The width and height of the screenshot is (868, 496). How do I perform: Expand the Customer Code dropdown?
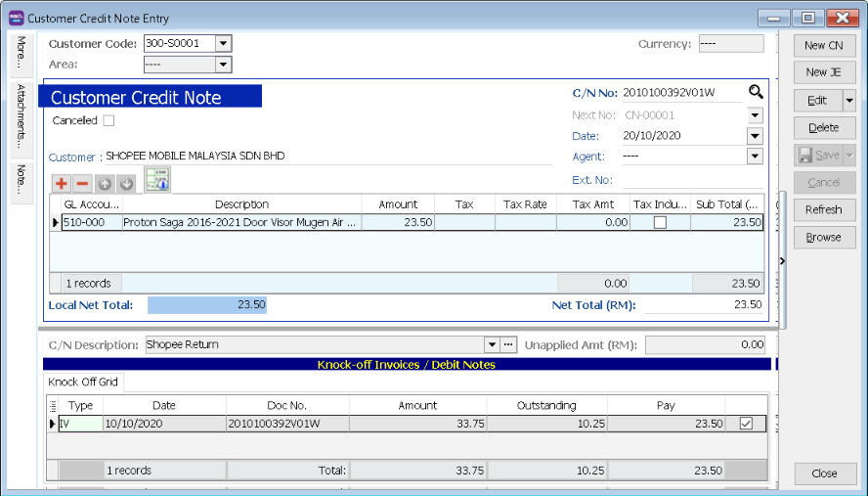click(x=223, y=43)
